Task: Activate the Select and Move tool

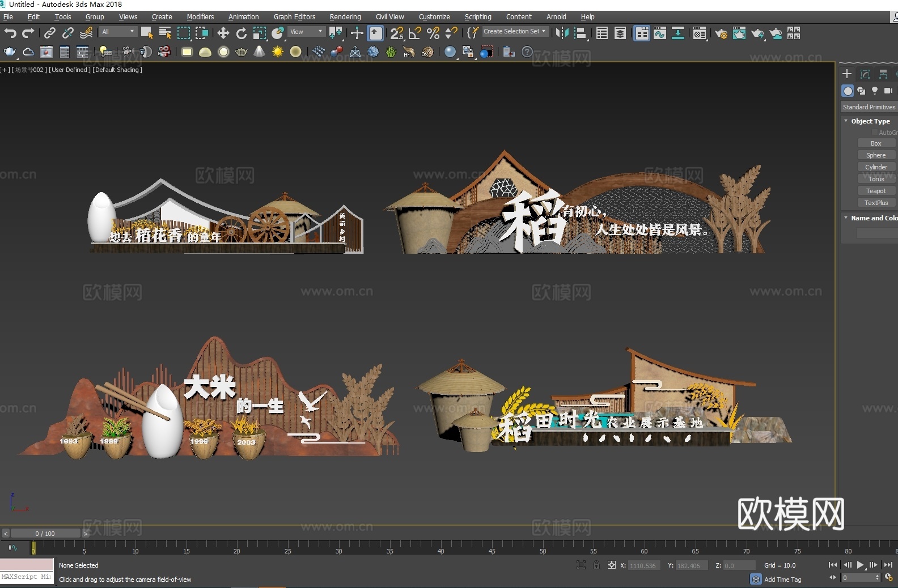Action: pyautogui.click(x=223, y=33)
